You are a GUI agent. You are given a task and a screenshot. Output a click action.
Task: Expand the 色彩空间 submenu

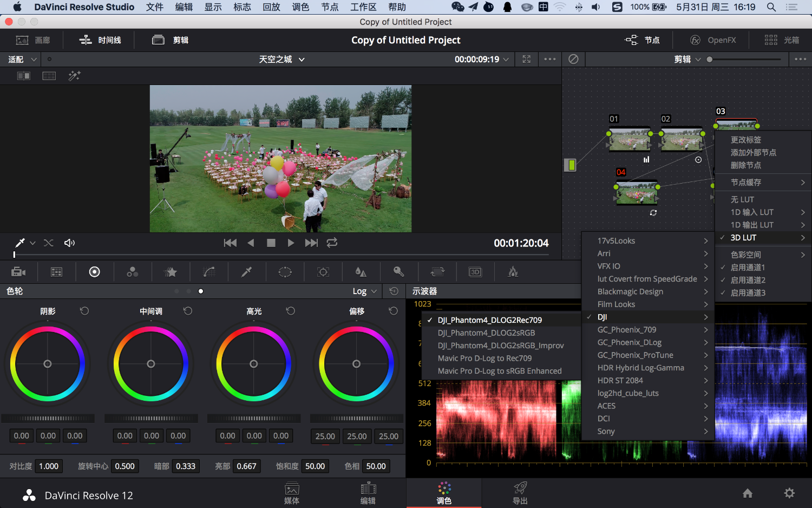(763, 255)
